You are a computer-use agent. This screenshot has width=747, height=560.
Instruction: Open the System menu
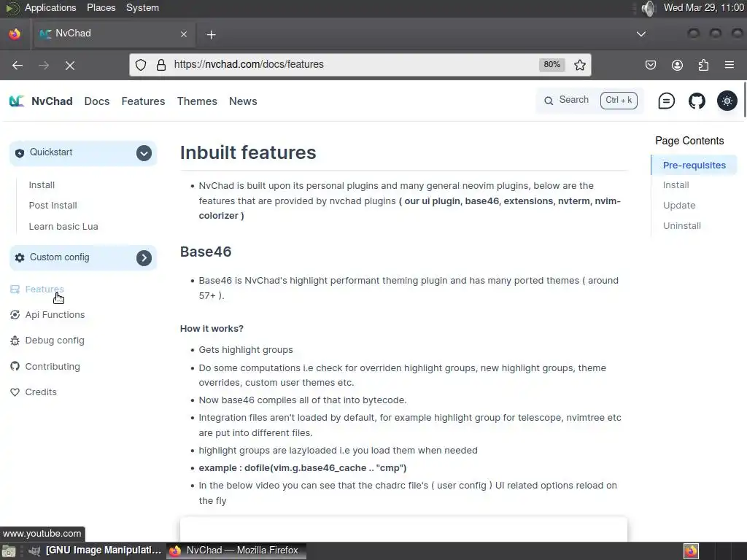(x=142, y=7)
